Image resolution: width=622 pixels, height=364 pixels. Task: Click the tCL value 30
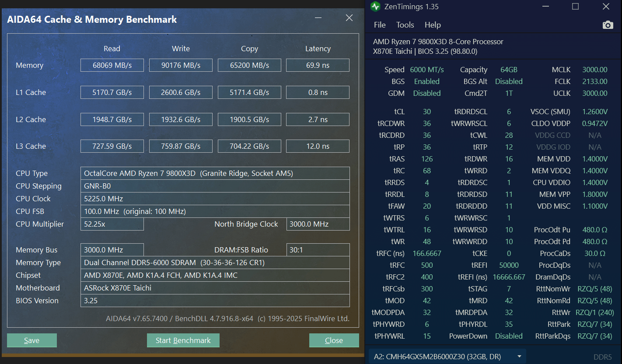click(x=427, y=112)
